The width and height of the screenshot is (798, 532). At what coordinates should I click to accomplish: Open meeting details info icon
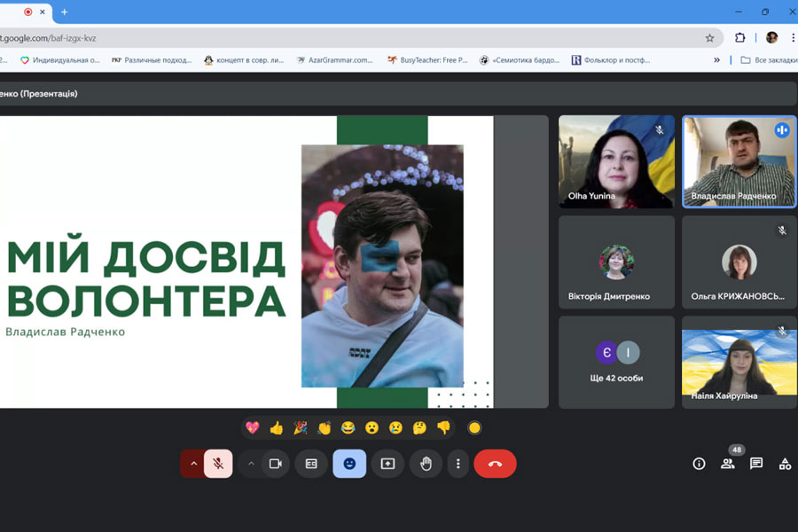point(700,464)
